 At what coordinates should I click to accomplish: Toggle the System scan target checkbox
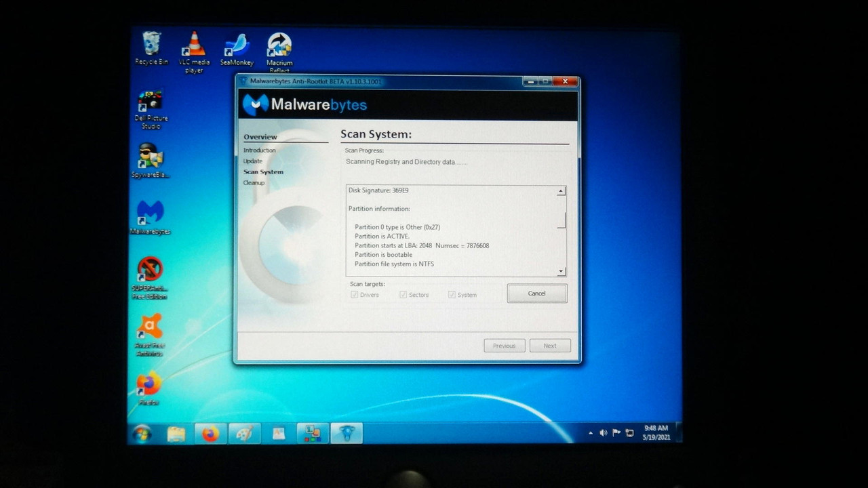click(452, 295)
